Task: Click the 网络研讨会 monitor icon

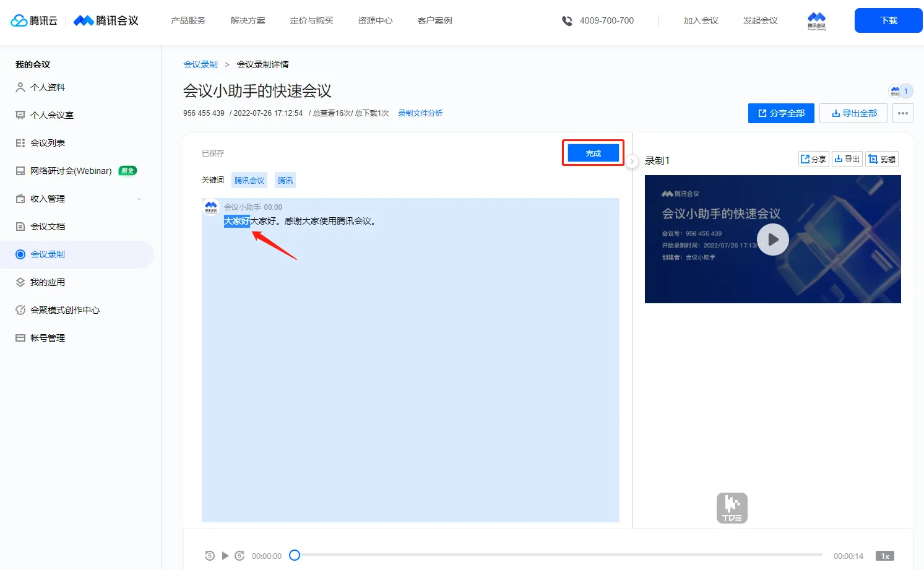Action: point(20,171)
